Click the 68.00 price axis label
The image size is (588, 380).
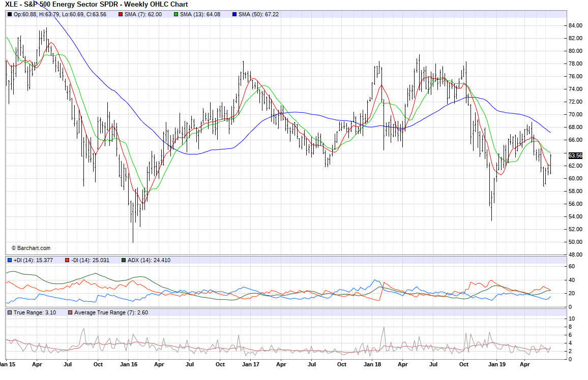pyautogui.click(x=576, y=128)
